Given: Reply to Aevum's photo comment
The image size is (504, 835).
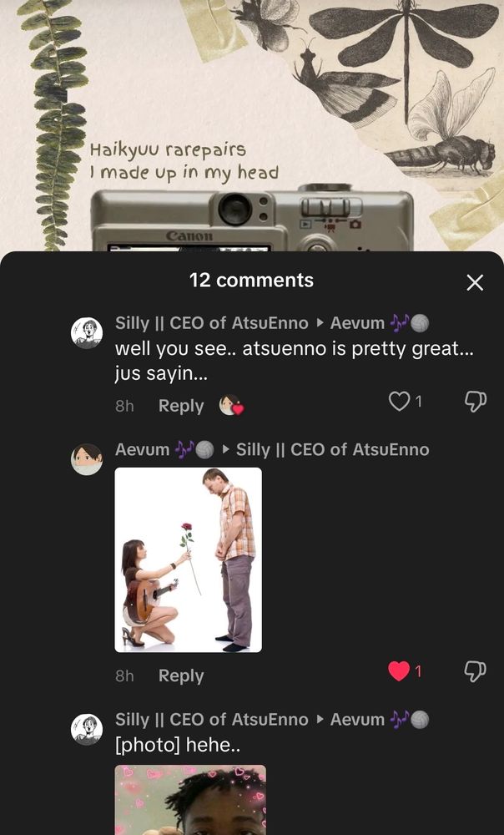Looking at the screenshot, I should pos(181,676).
